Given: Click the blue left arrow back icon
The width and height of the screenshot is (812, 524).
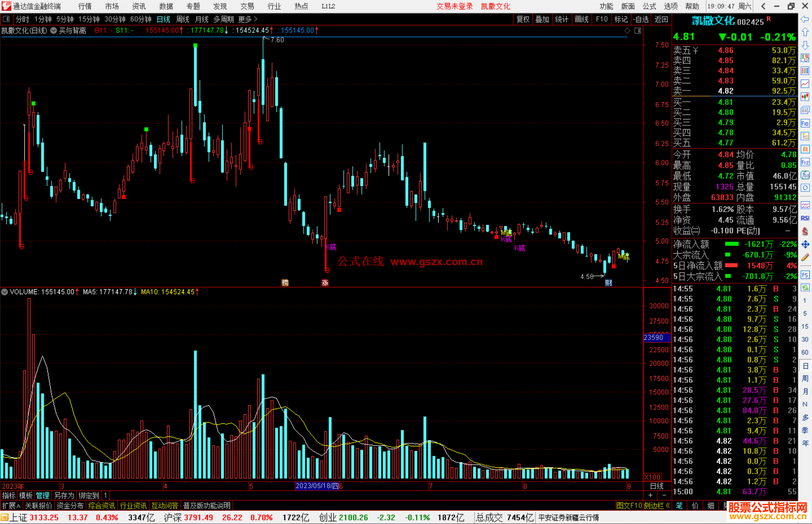Looking at the screenshot, I should (805, 19).
